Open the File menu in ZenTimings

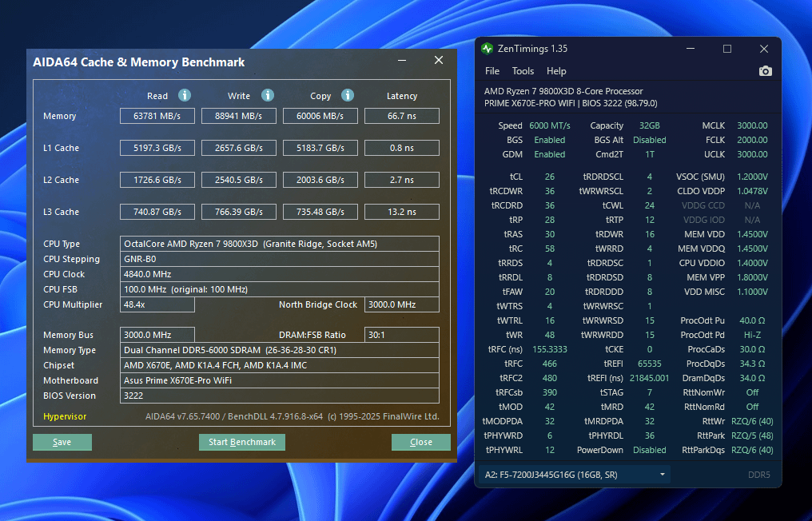(x=492, y=71)
